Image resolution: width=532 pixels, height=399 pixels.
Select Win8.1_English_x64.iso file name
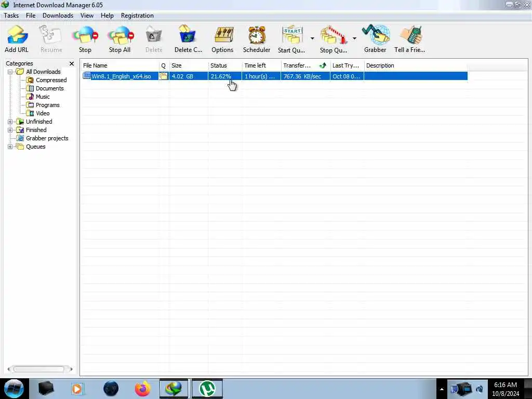point(121,76)
